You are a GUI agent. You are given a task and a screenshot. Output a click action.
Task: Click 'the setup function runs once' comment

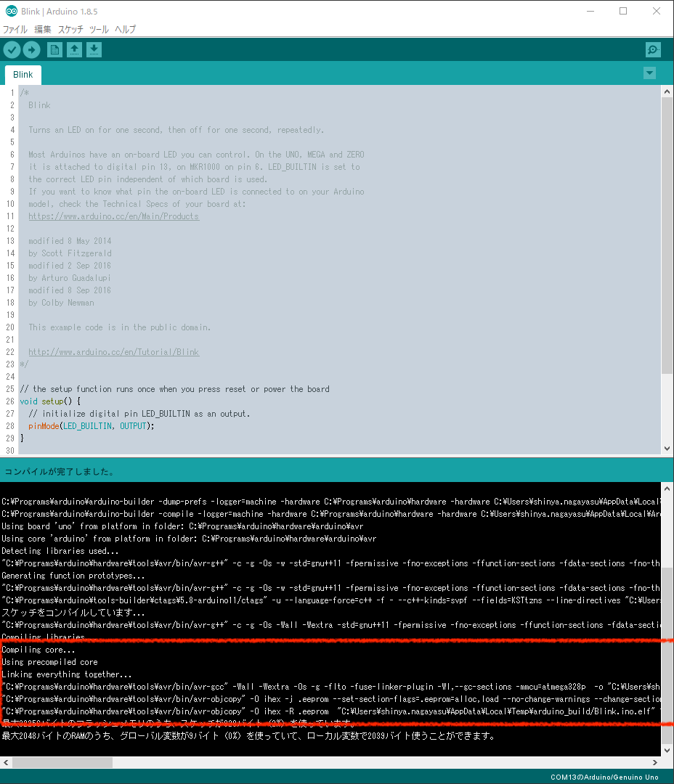coord(174,389)
